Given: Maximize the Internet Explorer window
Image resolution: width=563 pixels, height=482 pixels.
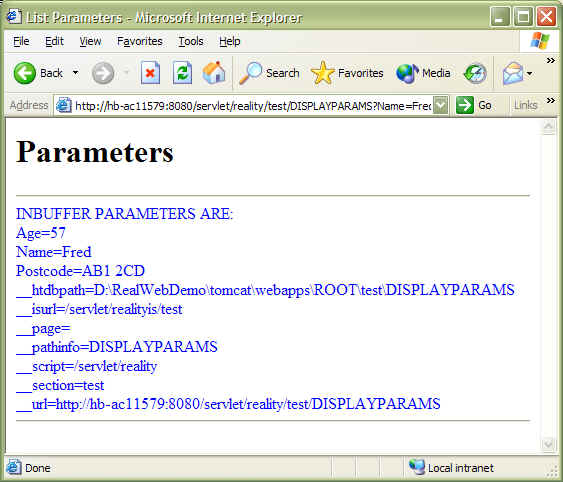Looking at the screenshot, I should coord(523,17).
